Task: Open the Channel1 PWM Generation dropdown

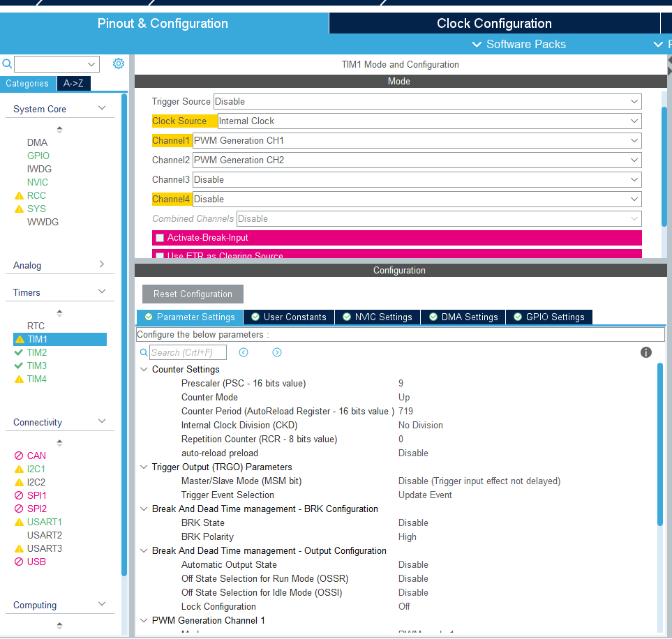Action: [417, 141]
